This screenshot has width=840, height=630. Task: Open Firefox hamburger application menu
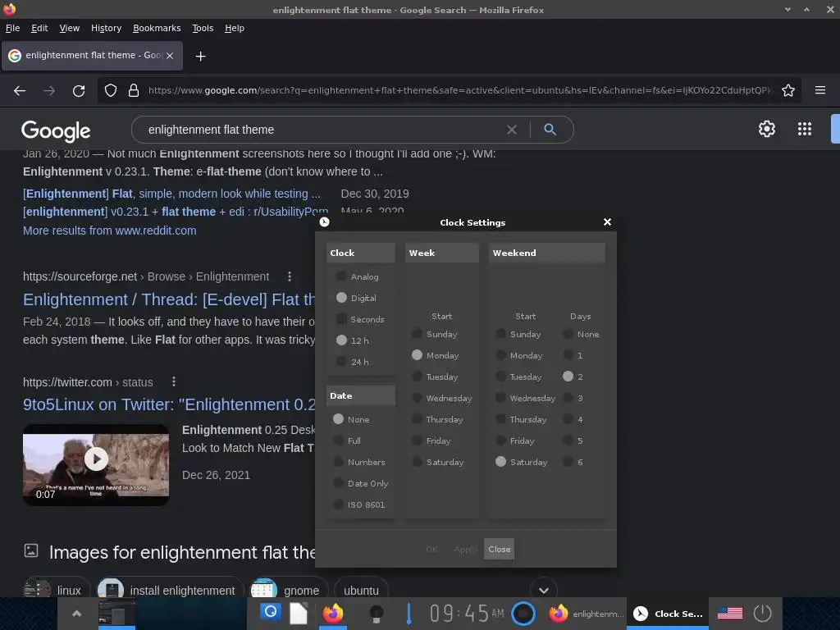pyautogui.click(x=819, y=90)
